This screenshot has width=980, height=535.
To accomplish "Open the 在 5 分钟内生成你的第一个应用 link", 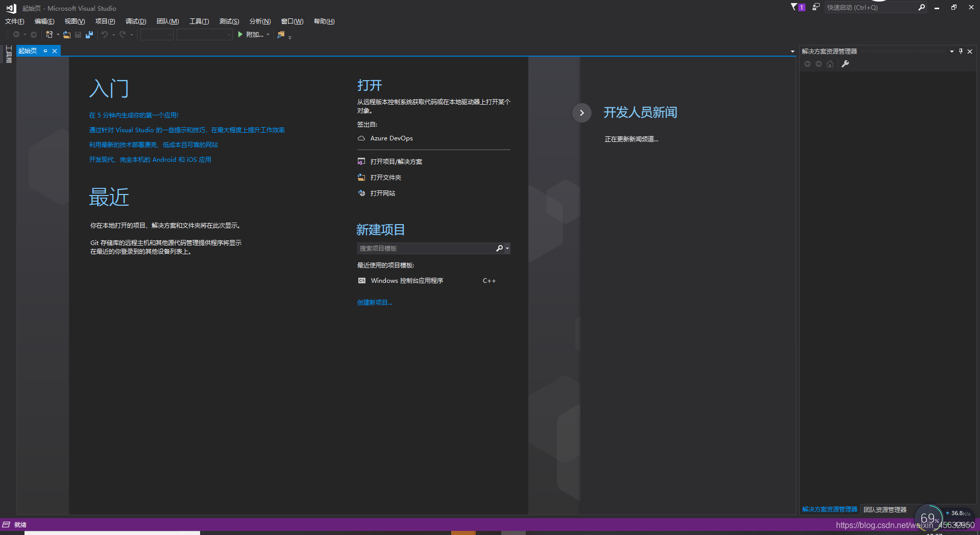I will [134, 115].
